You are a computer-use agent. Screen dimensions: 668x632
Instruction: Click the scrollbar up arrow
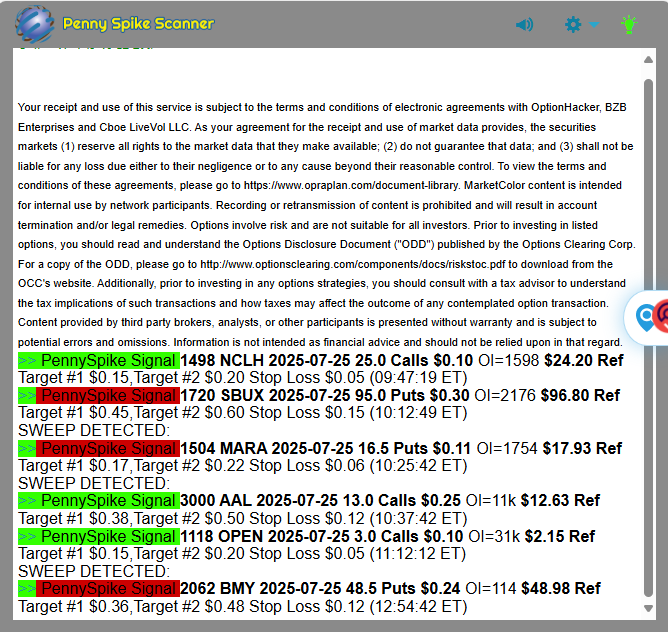[x=648, y=60]
